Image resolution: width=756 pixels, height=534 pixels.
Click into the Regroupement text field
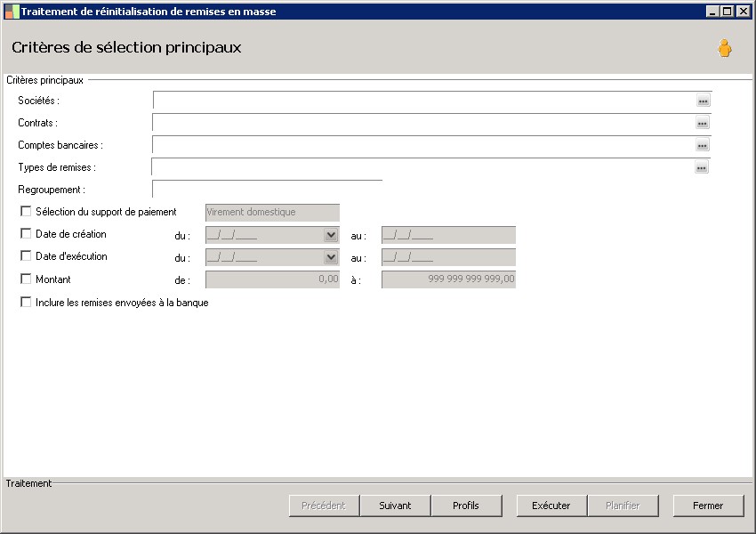tap(267, 190)
